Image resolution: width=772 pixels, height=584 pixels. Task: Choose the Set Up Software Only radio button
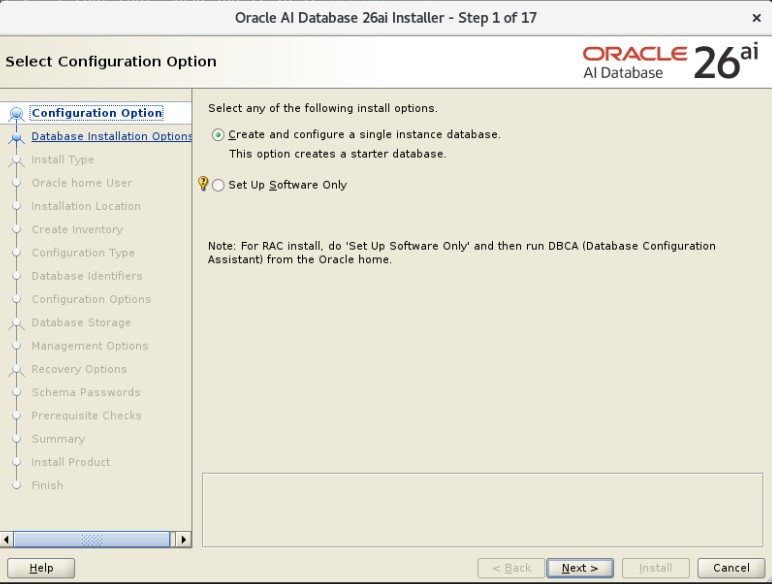(x=218, y=185)
